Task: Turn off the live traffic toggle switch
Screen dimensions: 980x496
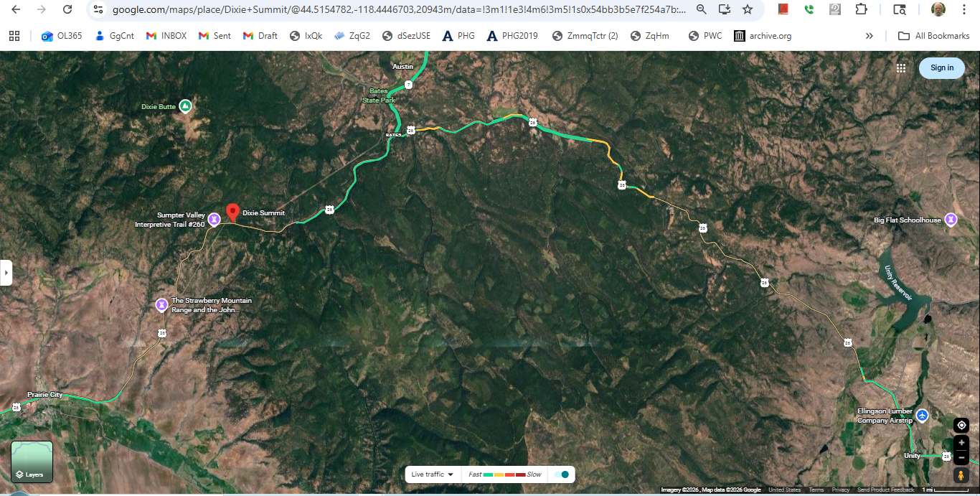Action: (562, 474)
